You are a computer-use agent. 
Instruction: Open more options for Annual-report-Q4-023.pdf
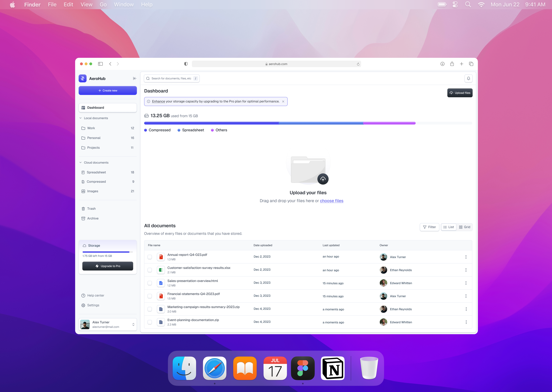[466, 257]
